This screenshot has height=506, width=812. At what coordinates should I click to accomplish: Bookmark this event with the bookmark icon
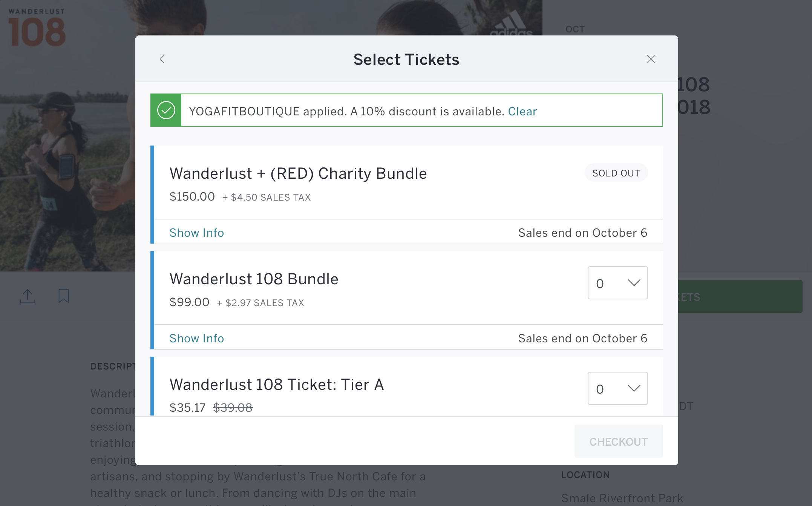click(x=64, y=296)
